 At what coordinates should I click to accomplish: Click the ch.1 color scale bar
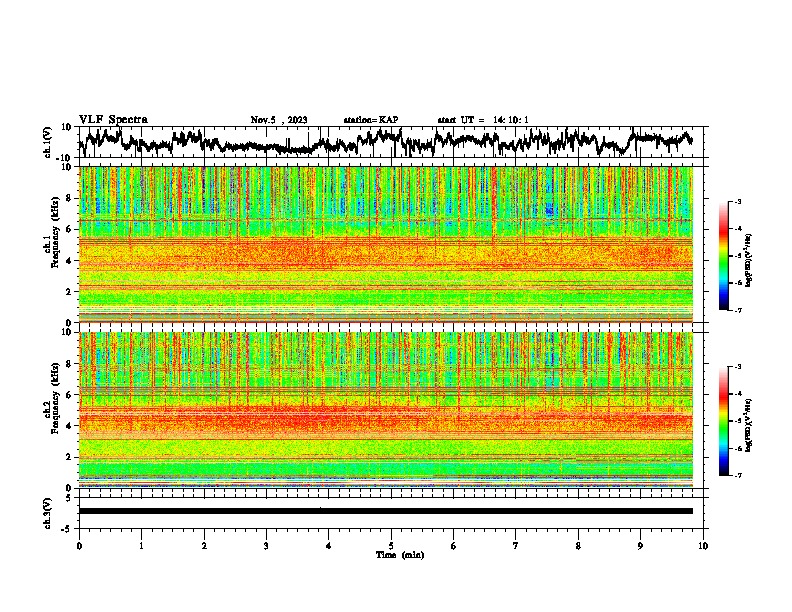(x=724, y=256)
